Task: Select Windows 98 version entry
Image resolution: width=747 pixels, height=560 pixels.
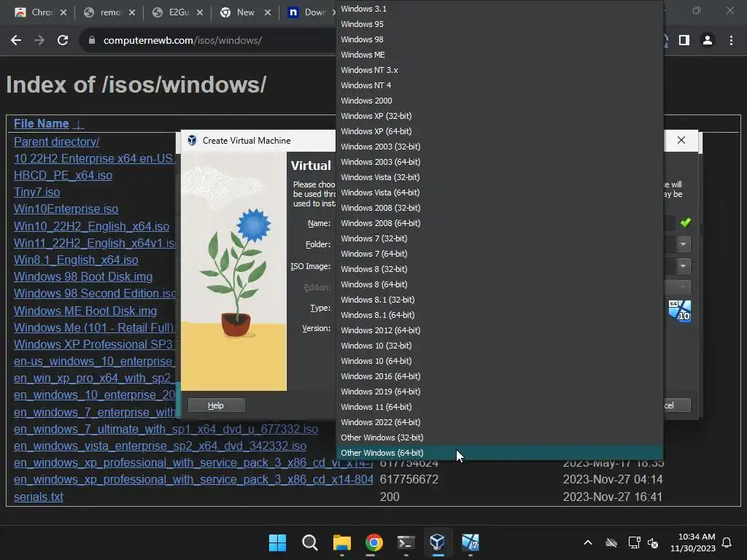Action: [499, 39]
